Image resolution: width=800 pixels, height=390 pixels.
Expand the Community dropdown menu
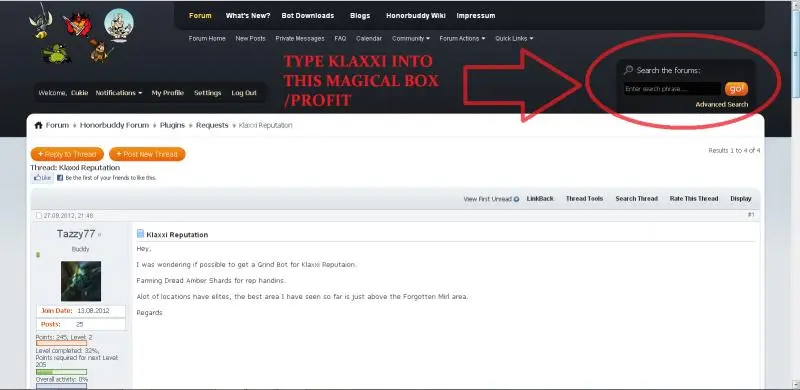point(411,38)
